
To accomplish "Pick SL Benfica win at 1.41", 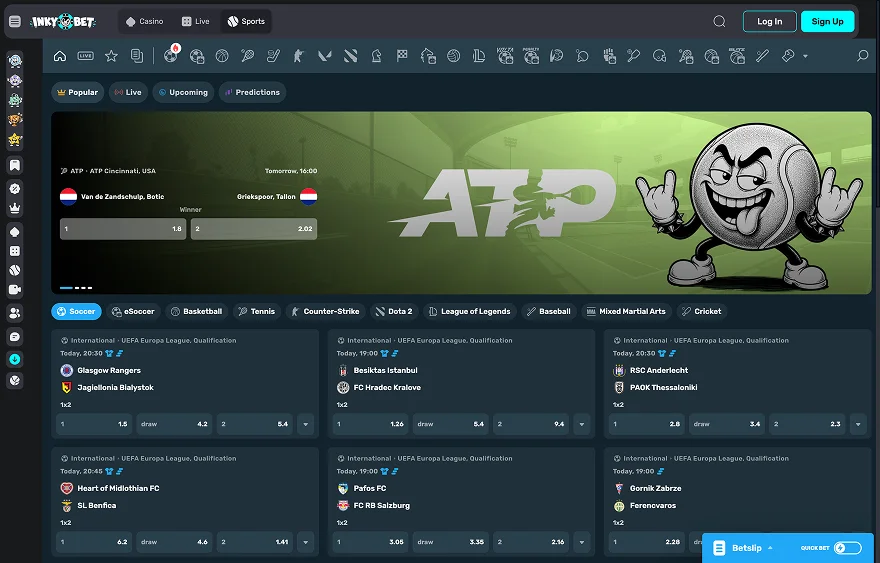I will pos(255,542).
